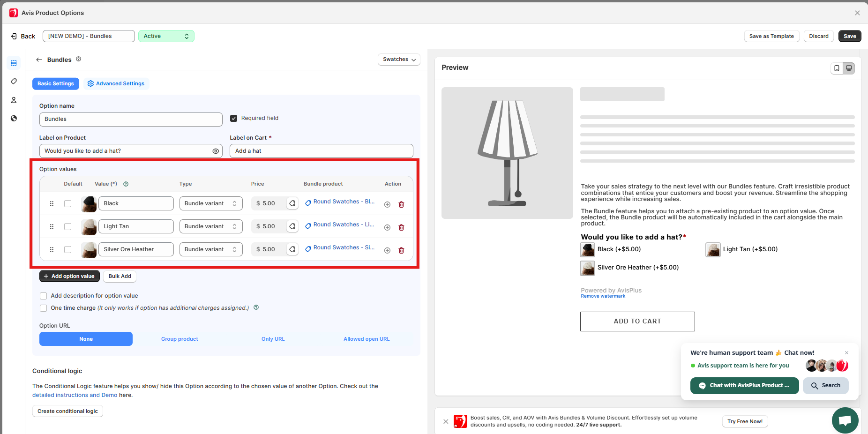Image resolution: width=868 pixels, height=434 pixels.
Task: Select the Black hat swatch in preview
Action: tap(588, 250)
